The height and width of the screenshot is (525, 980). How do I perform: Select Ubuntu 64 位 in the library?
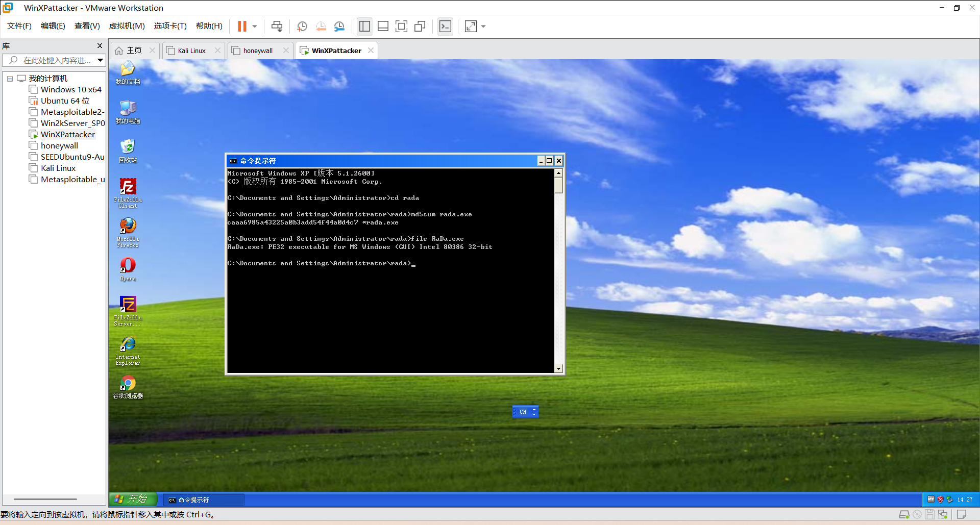60,101
